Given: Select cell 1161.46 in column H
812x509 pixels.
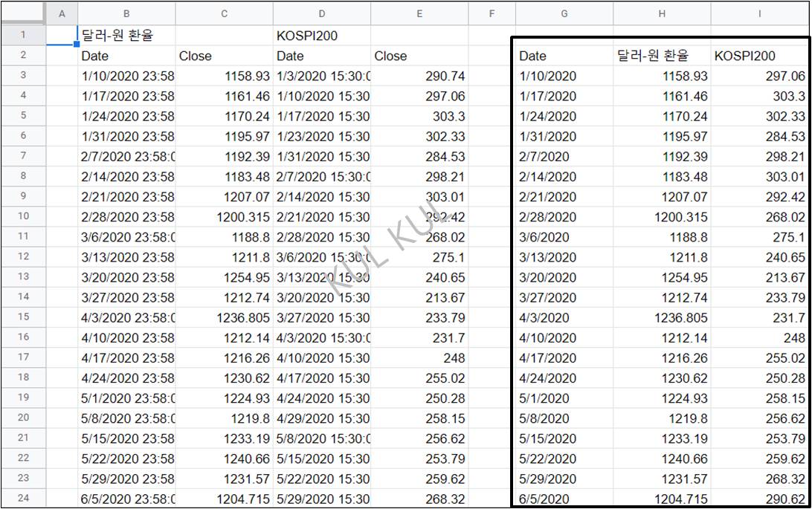Looking at the screenshot, I should pos(662,96).
